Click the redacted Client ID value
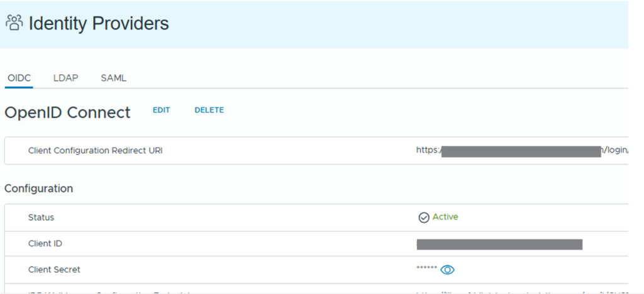 (x=499, y=244)
